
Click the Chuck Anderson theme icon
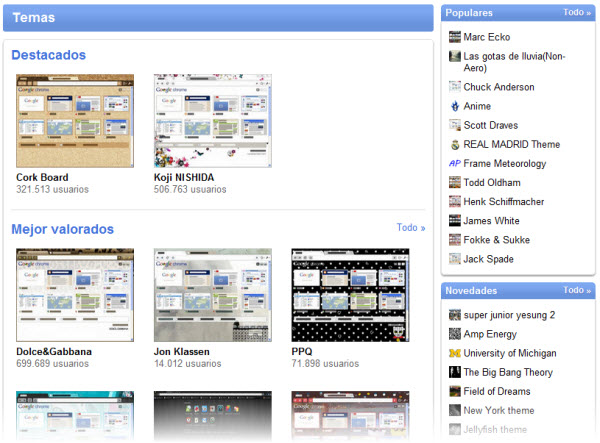click(x=455, y=87)
